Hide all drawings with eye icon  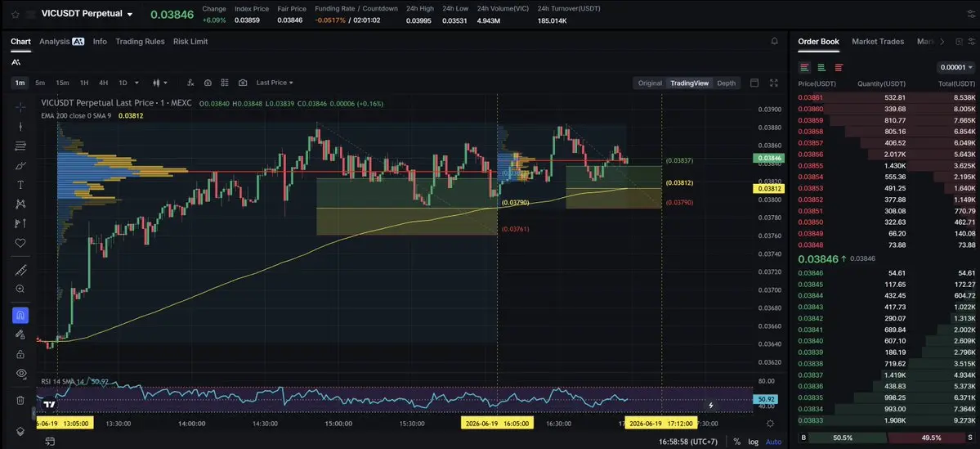coord(20,373)
